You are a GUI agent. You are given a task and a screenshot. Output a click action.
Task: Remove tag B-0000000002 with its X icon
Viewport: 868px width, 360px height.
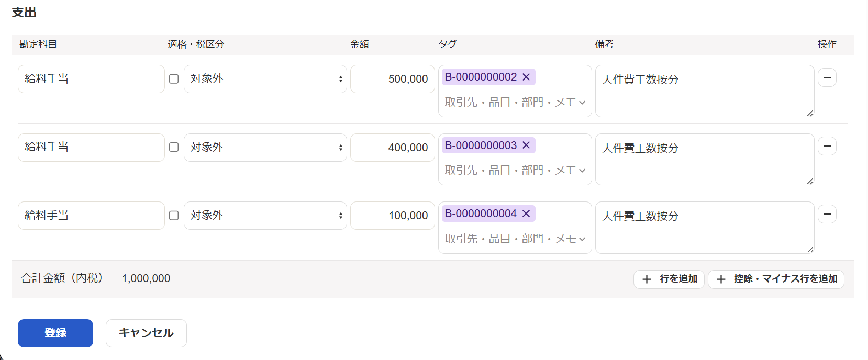(526, 77)
